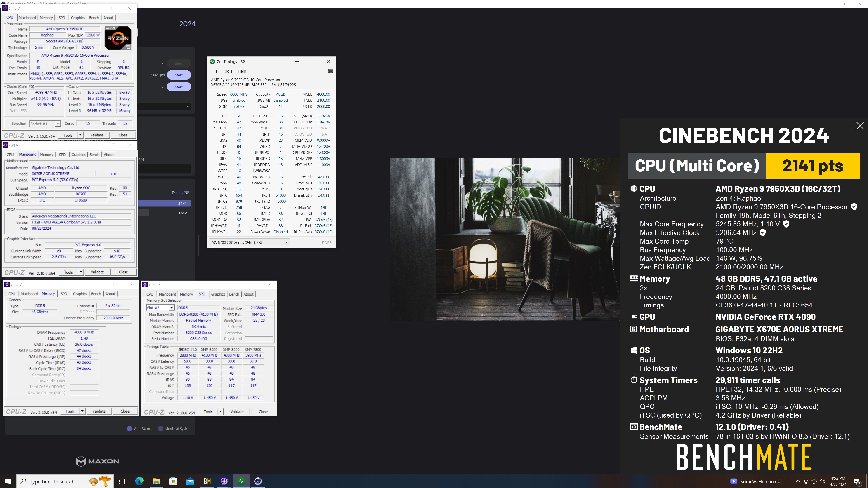
Task: Open the Details filter icon in Cinebench
Action: click(x=187, y=193)
